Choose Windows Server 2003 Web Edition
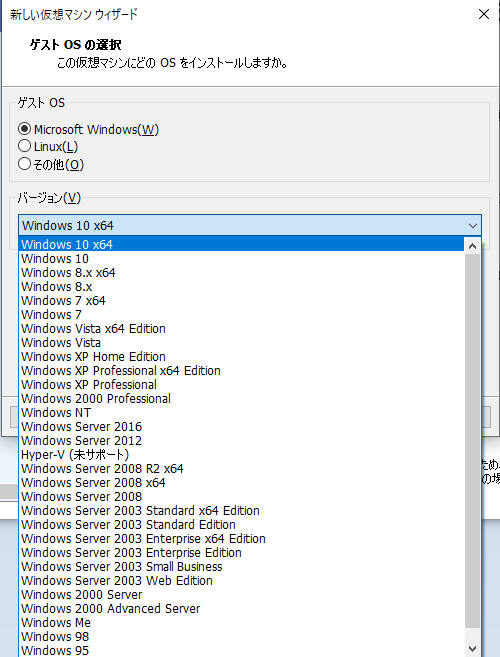The width and height of the screenshot is (500, 657). [x=242, y=580]
